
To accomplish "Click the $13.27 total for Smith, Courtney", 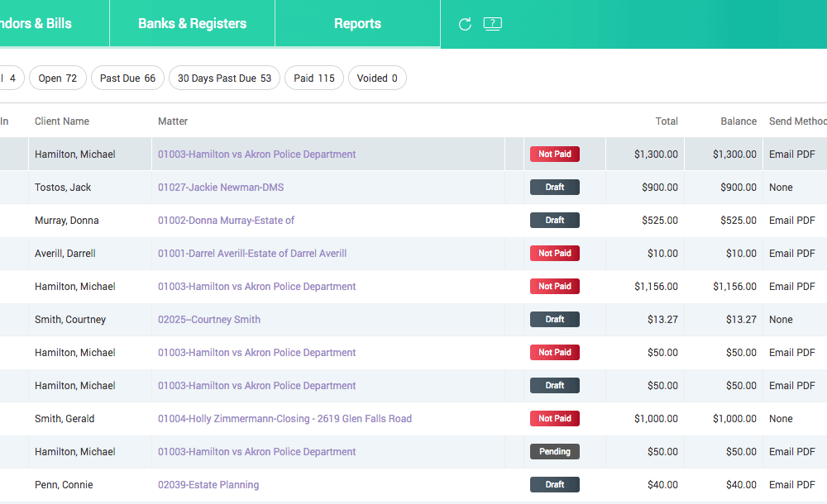I will 662,320.
